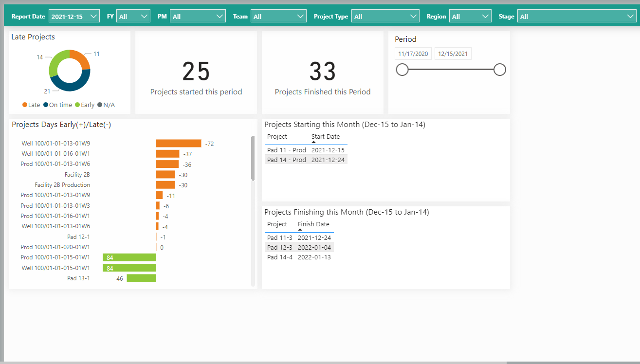640x364 pixels.
Task: Open the Project Type dropdown
Action: [385, 17]
